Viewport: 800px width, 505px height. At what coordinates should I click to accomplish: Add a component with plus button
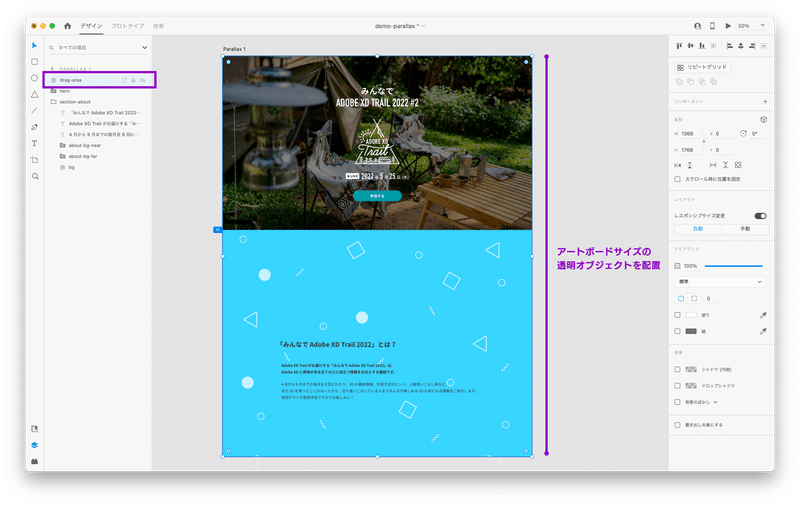pyautogui.click(x=765, y=102)
